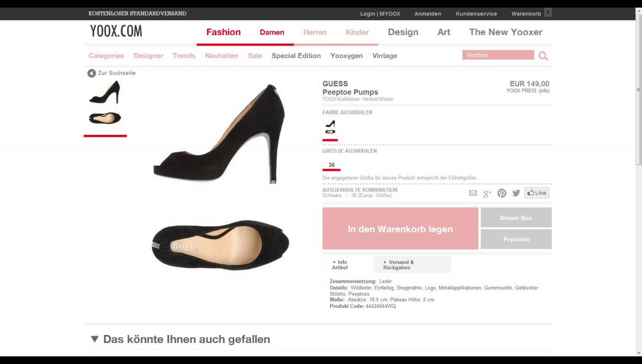The image size is (642, 364).
Task: Open the Info Artikel tab
Action: (348, 265)
